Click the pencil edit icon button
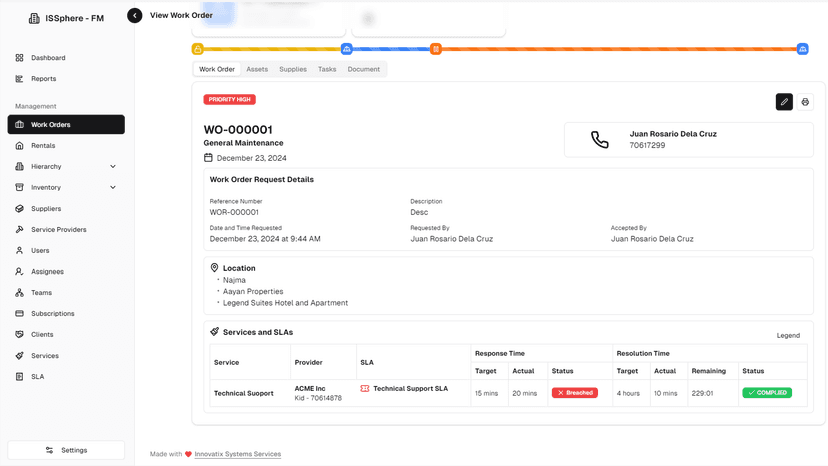The height and width of the screenshot is (466, 828). 784,102
